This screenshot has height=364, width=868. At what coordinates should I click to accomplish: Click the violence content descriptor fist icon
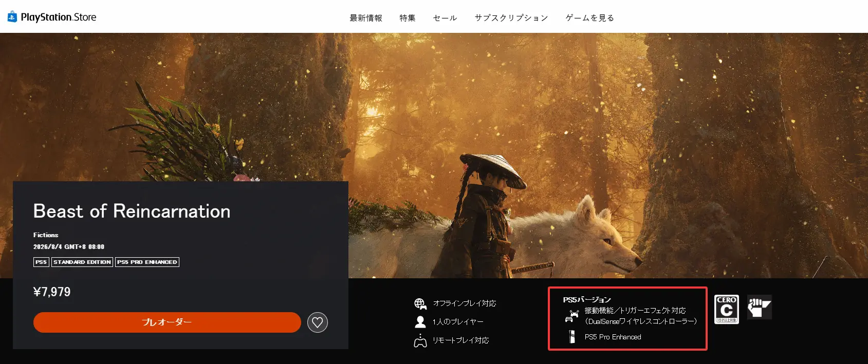tap(760, 307)
